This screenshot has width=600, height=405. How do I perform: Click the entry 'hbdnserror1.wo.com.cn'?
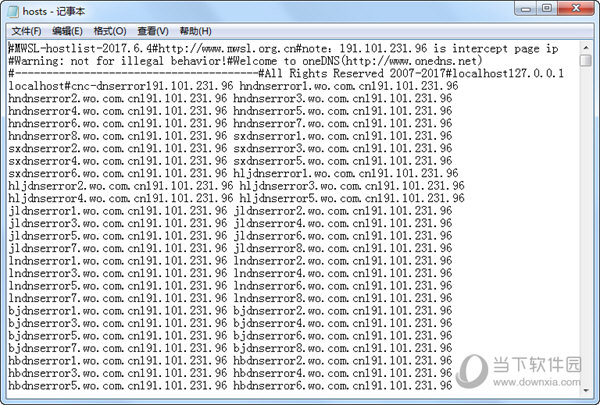tap(74, 361)
